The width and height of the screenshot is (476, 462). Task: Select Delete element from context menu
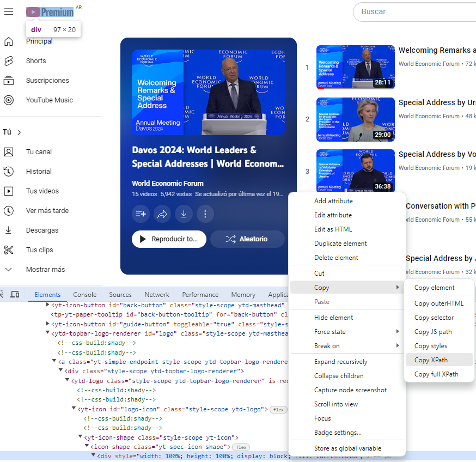(347, 258)
